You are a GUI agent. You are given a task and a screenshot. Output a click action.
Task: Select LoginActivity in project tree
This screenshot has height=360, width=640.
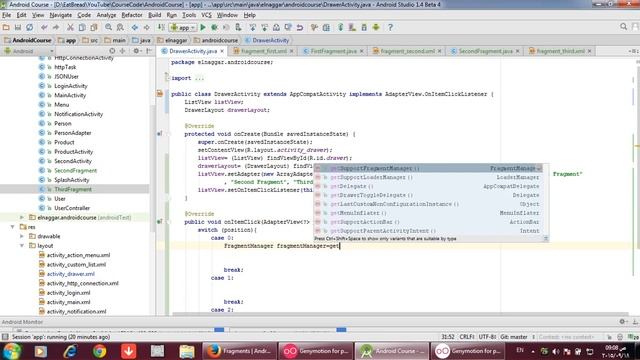pyautogui.click(x=71, y=86)
